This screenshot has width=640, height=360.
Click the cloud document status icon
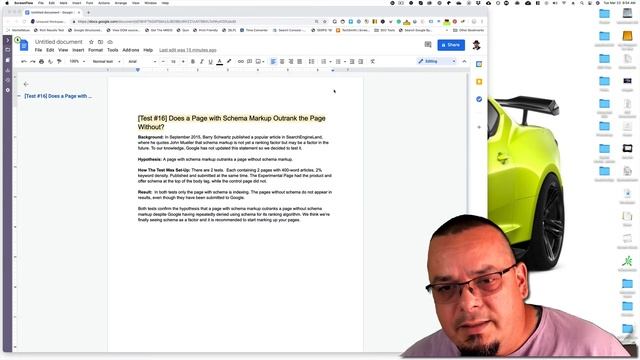coord(110,42)
